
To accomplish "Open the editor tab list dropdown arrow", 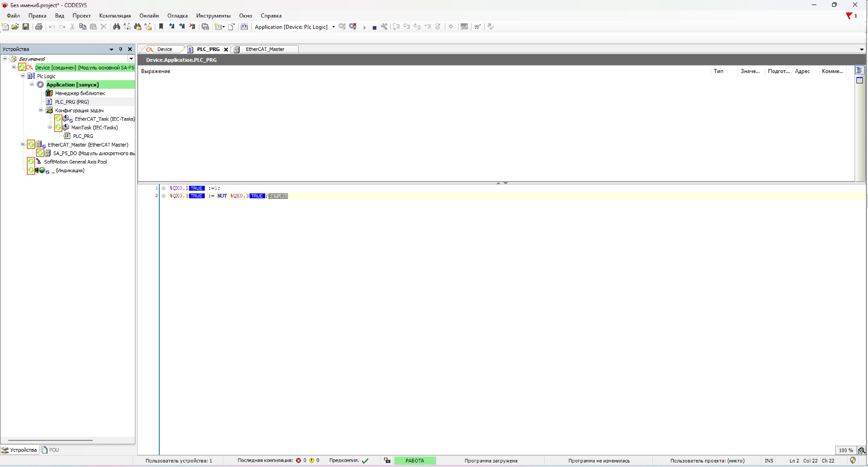I will [x=862, y=49].
